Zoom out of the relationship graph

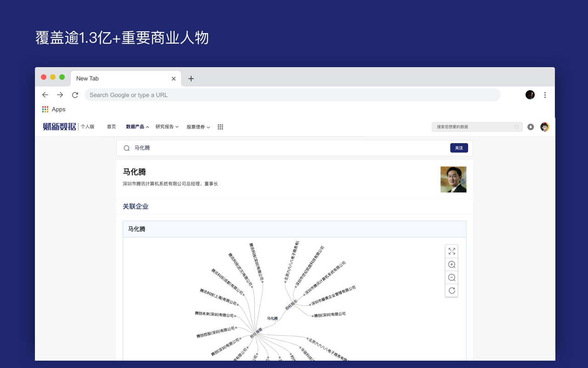point(452,277)
